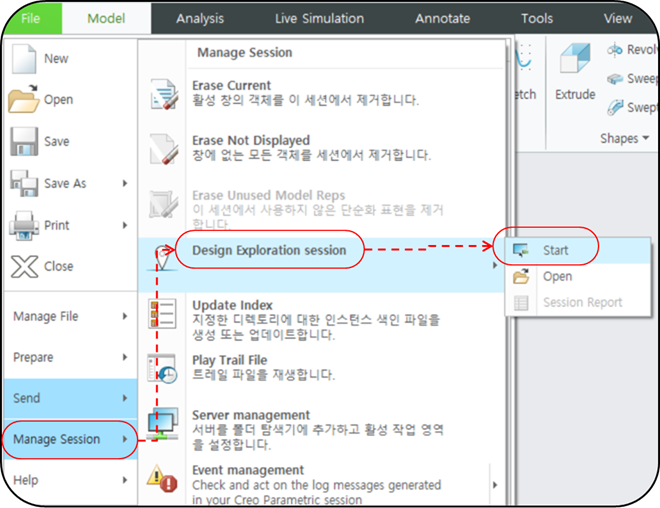Click the Swept Blend tool icon

(x=615, y=107)
